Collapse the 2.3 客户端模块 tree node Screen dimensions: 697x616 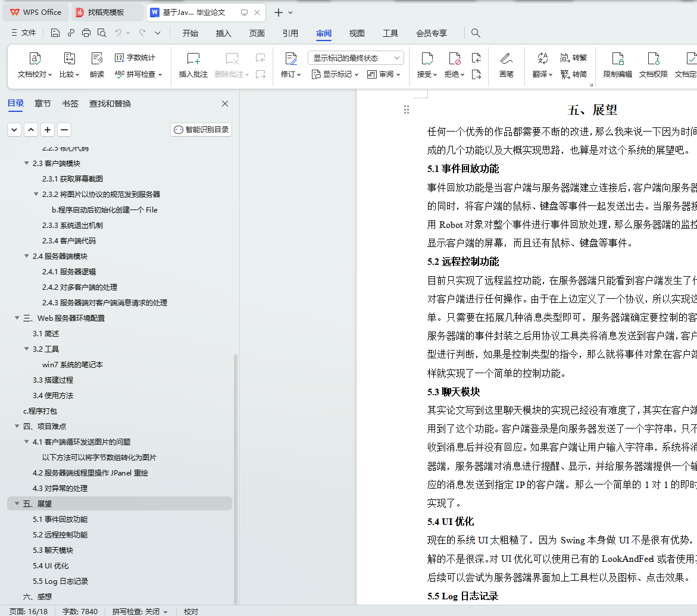tap(27, 163)
